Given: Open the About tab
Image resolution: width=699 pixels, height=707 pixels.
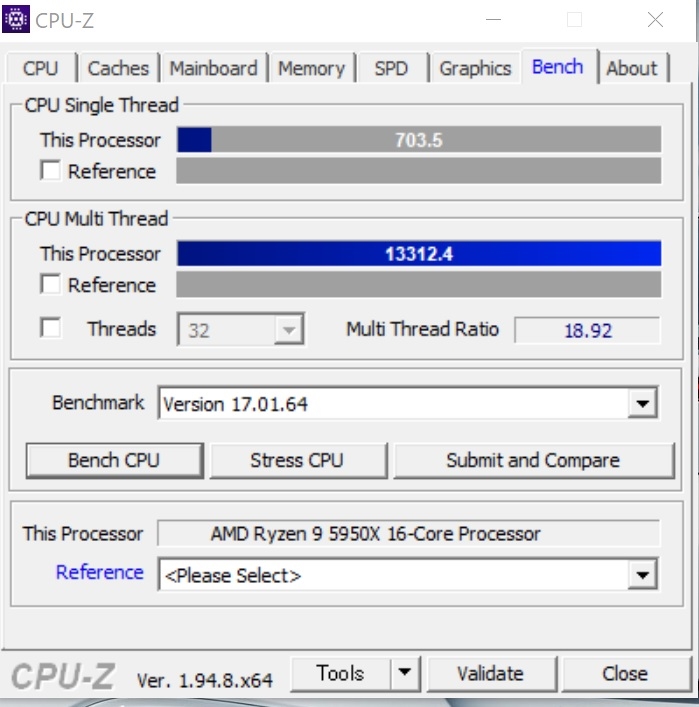Looking at the screenshot, I should pyautogui.click(x=632, y=69).
